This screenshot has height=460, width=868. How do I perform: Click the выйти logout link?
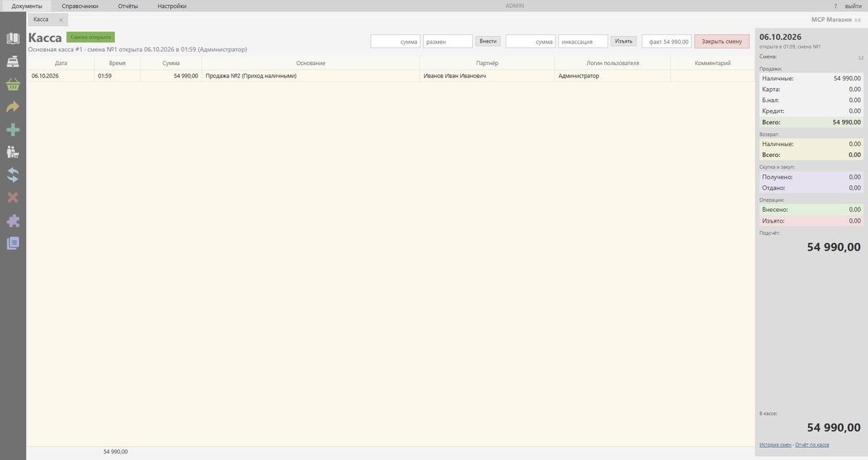coord(854,6)
